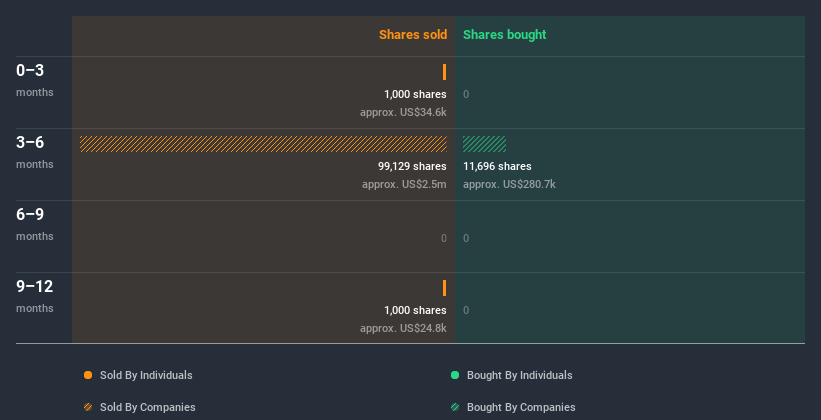This screenshot has width=821, height=420.
Task: Click the approx. US$2.5m value
Action: tap(404, 184)
